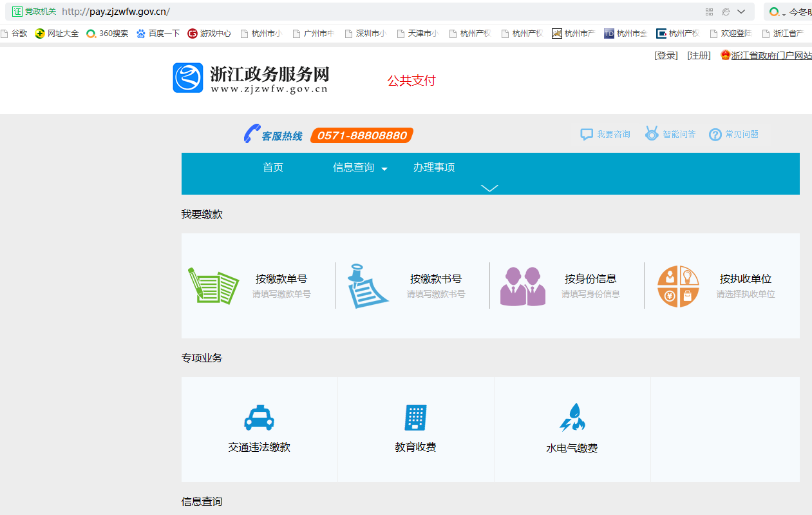Open the 谷歌 bookmark

click(x=14, y=34)
